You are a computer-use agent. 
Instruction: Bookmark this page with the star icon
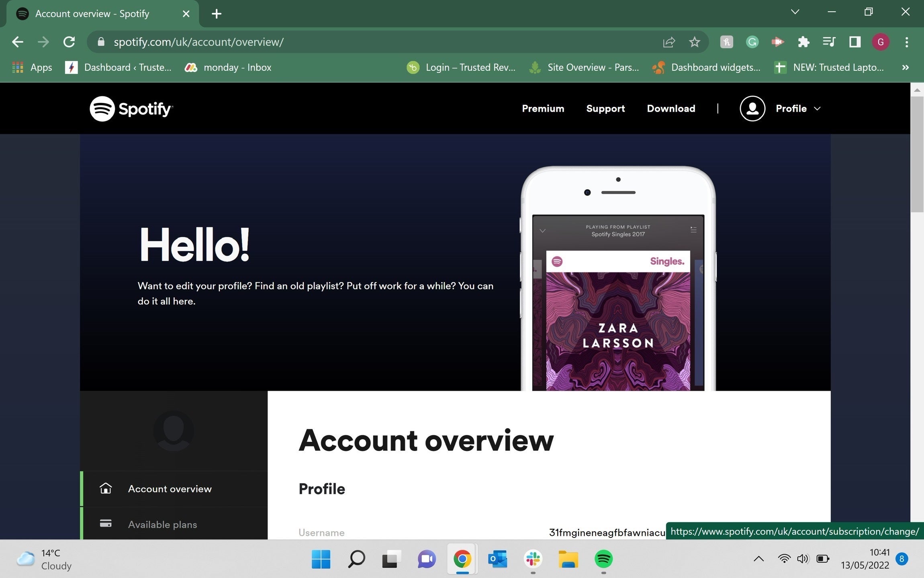(694, 42)
